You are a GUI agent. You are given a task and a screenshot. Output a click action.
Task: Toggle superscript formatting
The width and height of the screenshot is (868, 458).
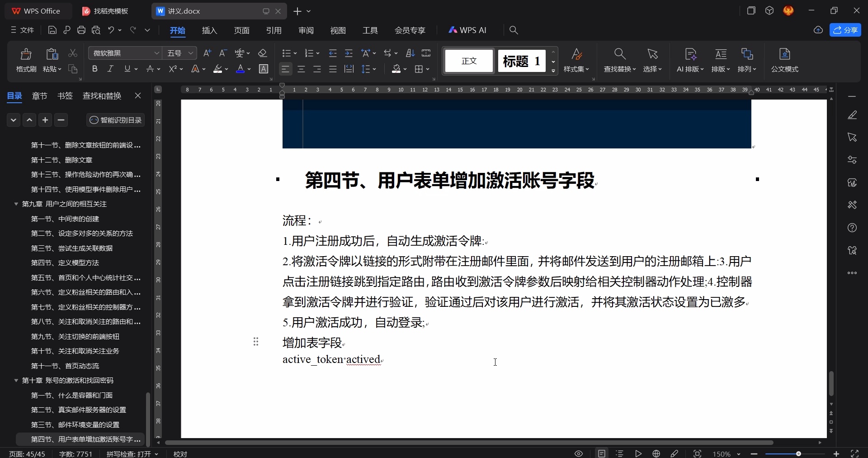pos(173,69)
